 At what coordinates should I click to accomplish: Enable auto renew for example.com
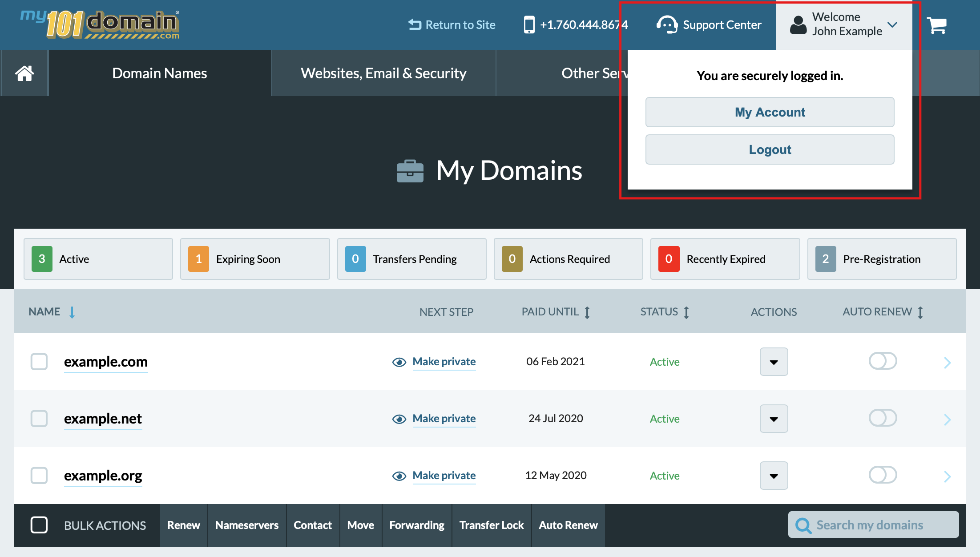coord(883,361)
